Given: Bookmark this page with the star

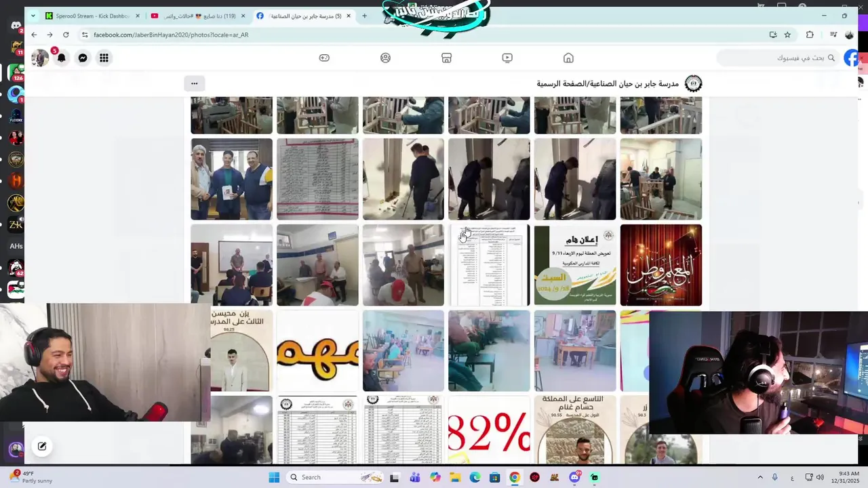Looking at the screenshot, I should click(787, 35).
